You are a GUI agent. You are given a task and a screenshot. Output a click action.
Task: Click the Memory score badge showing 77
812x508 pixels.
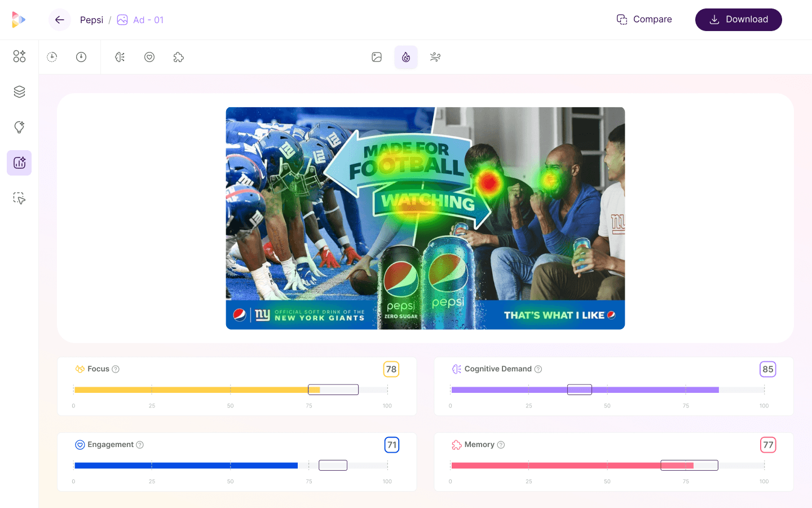click(x=767, y=445)
